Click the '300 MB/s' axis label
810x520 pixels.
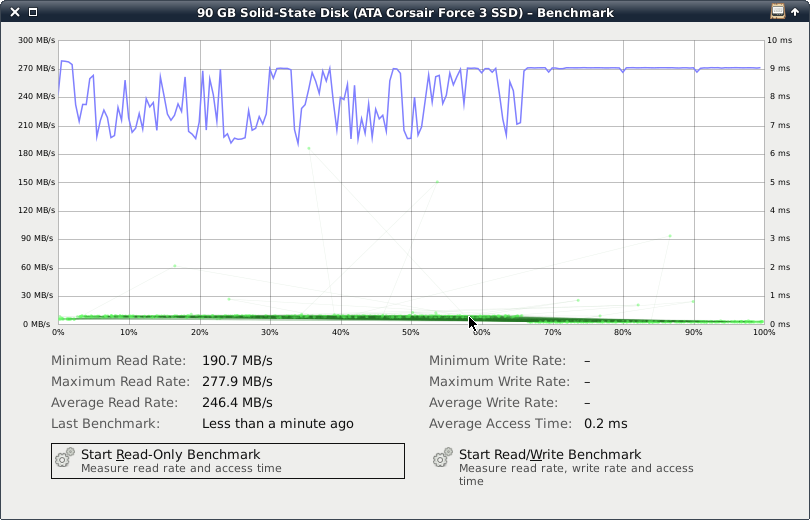tap(36, 40)
